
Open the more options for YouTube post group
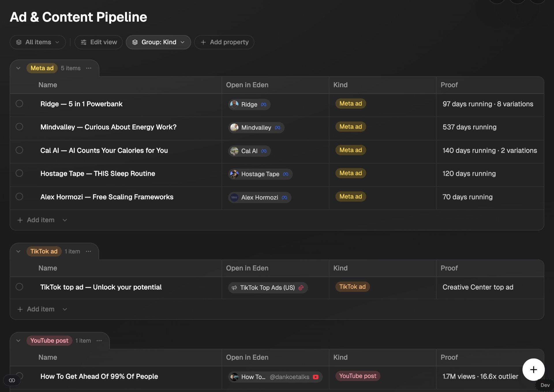point(99,341)
